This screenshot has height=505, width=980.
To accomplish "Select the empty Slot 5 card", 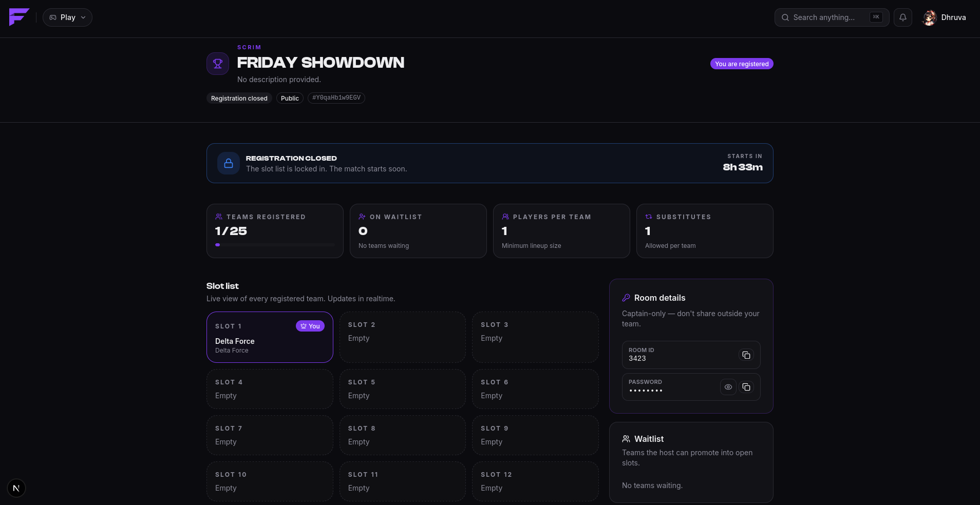I will coord(403,389).
